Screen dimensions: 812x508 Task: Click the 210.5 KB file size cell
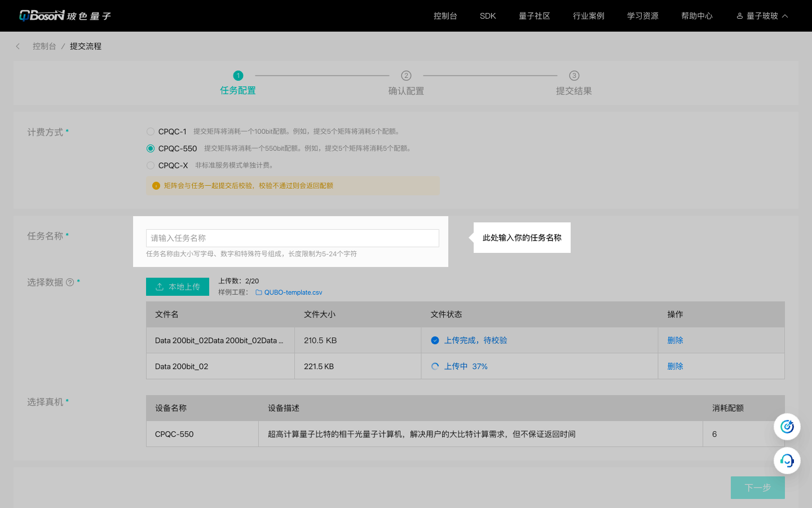[x=358, y=340]
